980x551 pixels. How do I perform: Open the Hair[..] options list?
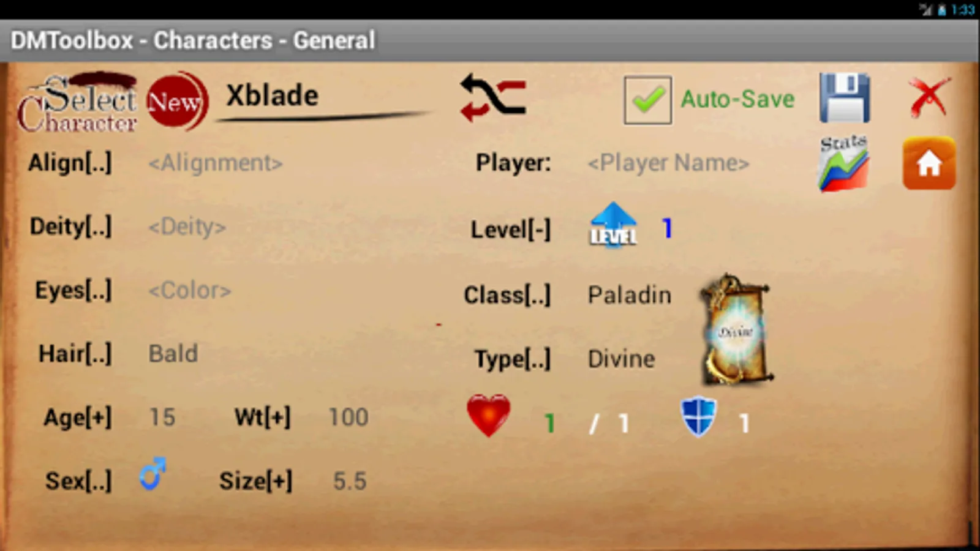point(75,354)
